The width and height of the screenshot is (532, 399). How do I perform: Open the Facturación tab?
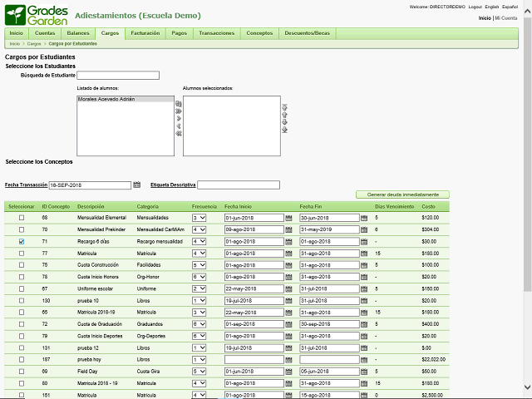pyautogui.click(x=145, y=33)
